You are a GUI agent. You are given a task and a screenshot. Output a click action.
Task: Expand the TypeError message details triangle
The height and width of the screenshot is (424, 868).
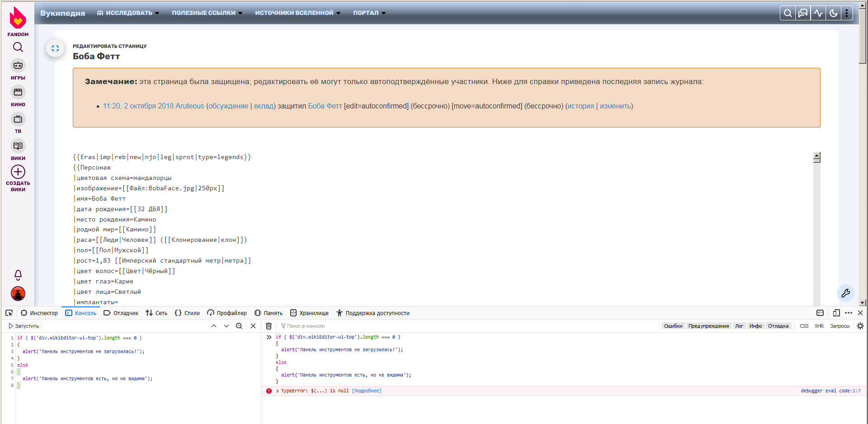tap(278, 391)
